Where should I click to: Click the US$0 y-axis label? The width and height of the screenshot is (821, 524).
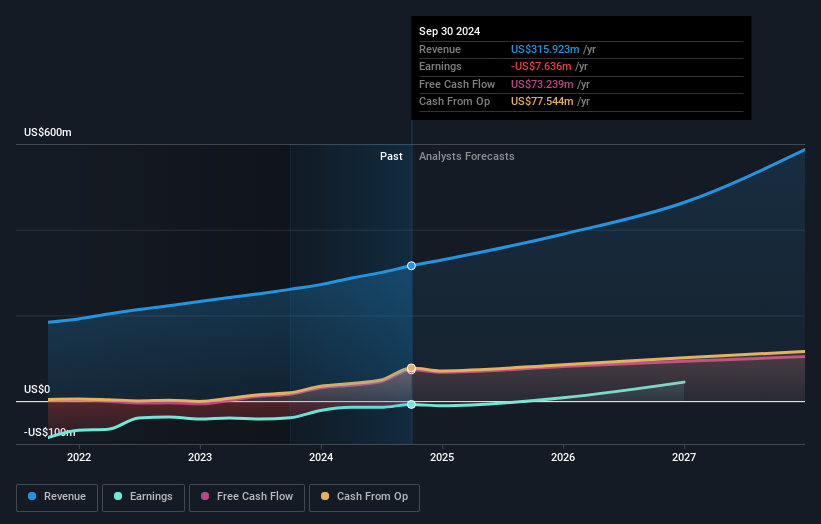pos(37,389)
